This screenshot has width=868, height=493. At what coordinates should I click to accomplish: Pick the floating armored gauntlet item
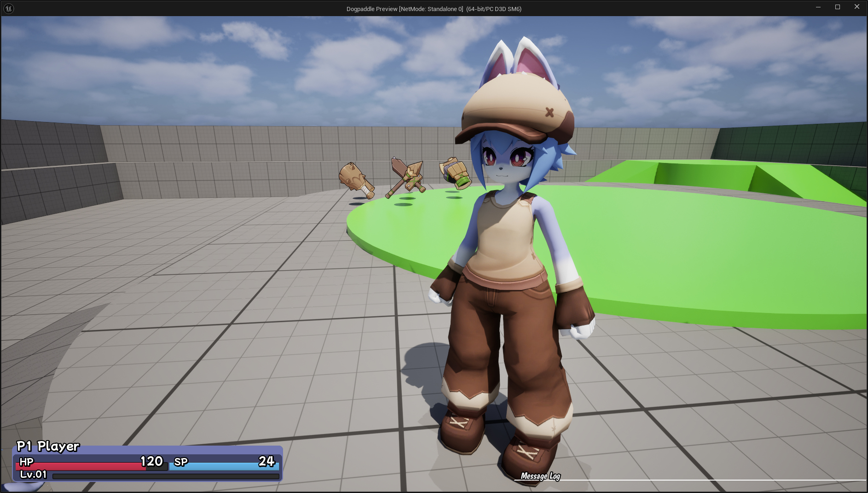pos(455,173)
